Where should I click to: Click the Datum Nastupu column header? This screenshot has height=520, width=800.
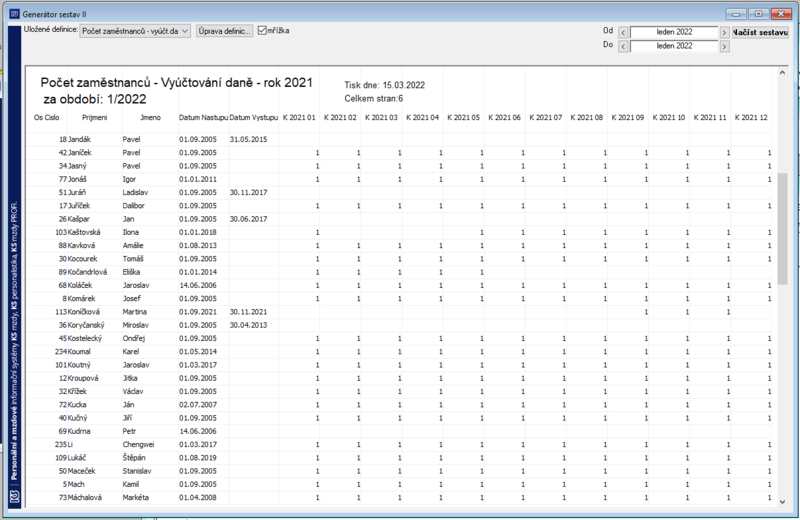tap(203, 117)
